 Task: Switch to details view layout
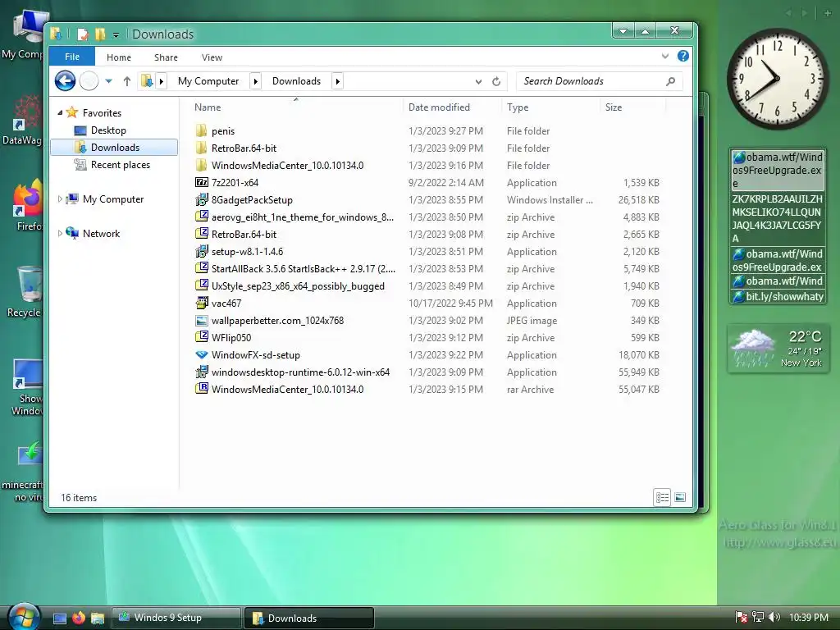pos(662,497)
